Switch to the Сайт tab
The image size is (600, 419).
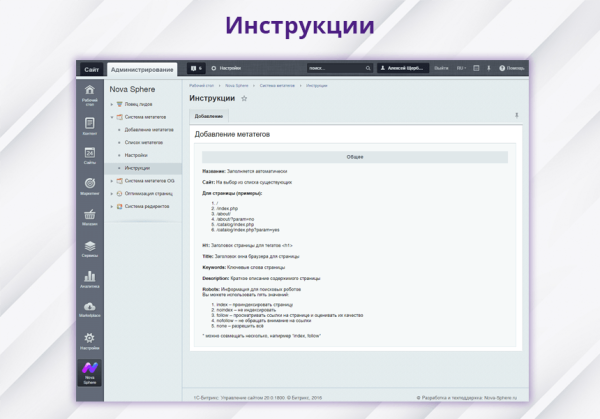click(x=91, y=70)
